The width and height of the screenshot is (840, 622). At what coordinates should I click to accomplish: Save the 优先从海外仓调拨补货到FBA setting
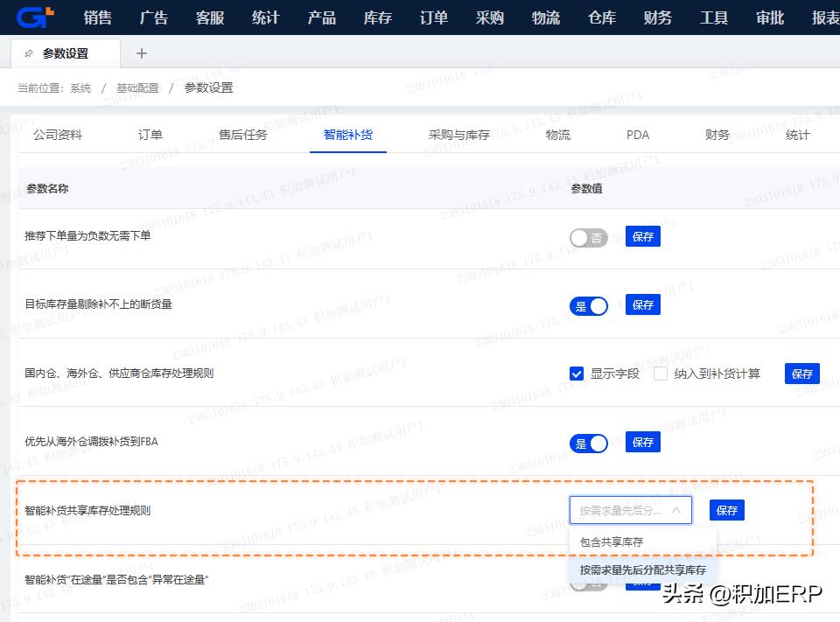(x=642, y=443)
